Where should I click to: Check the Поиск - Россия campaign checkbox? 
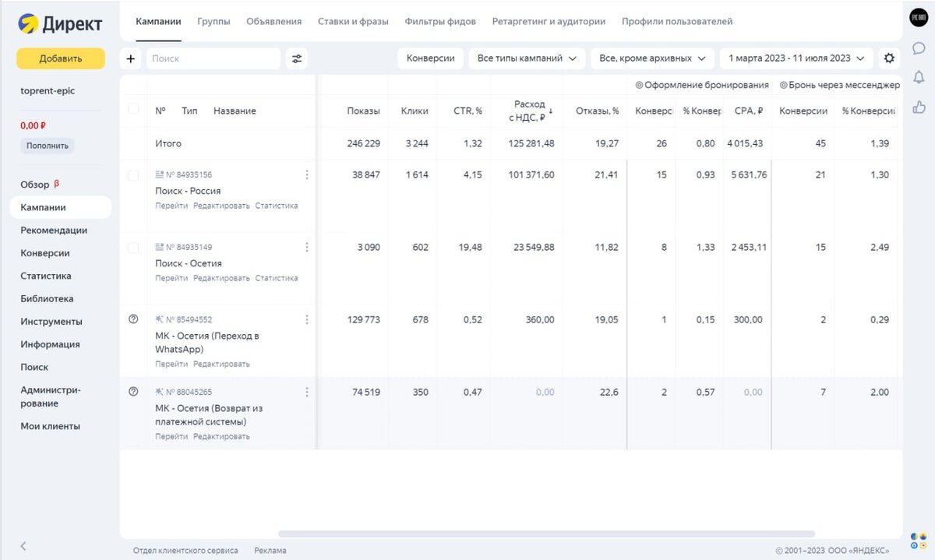[x=133, y=176]
